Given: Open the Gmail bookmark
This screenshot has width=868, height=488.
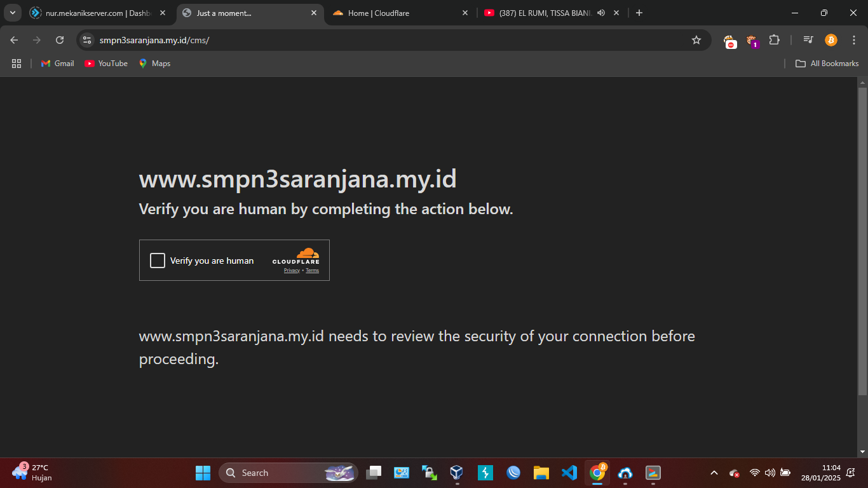Looking at the screenshot, I should 58,64.
